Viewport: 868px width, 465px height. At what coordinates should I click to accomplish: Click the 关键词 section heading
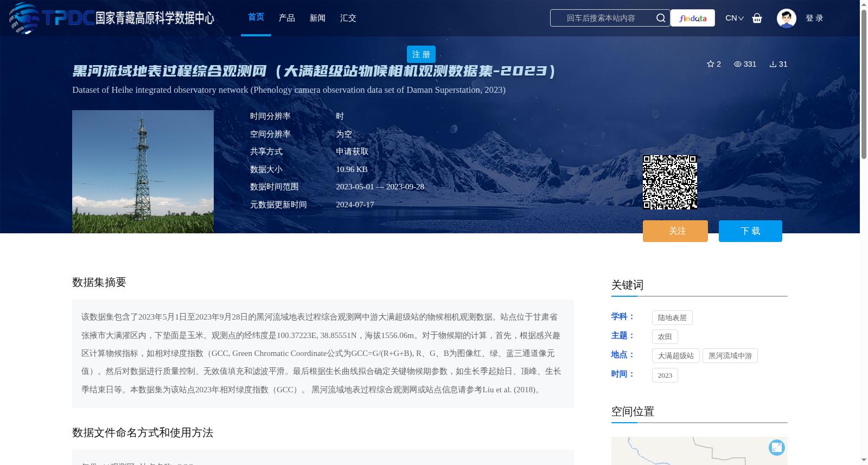627,285
